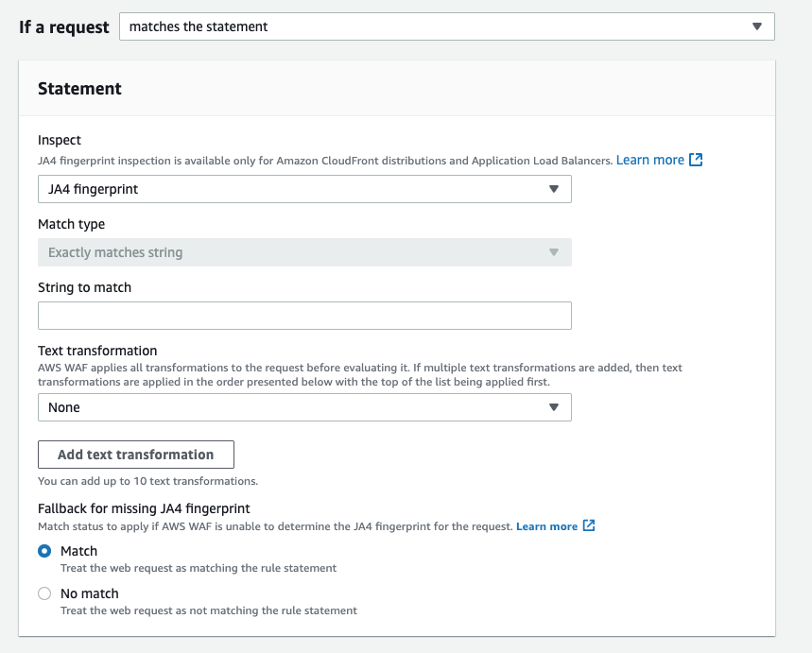
Task: Click the disabled Exactly matches string dropdown
Action: click(x=304, y=252)
